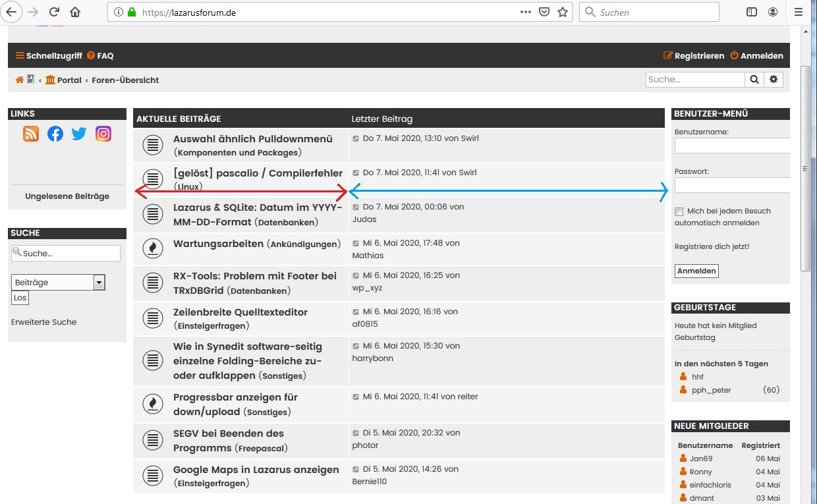817x504 pixels.
Task: Click 'Registriere dich jetzt!' link
Action: point(712,246)
